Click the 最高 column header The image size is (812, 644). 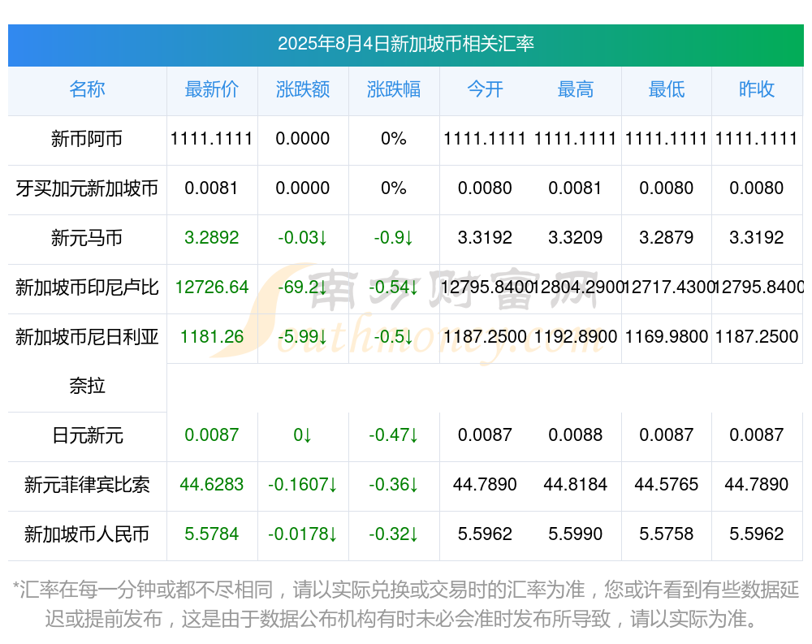(x=576, y=89)
